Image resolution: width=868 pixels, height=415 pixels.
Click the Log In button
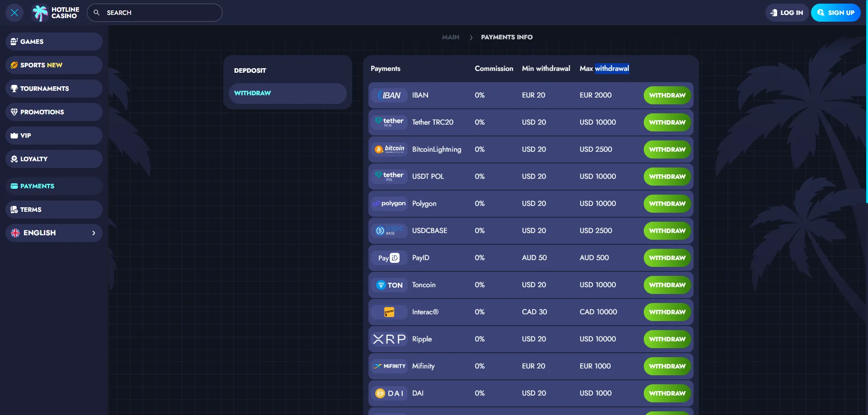pos(787,13)
